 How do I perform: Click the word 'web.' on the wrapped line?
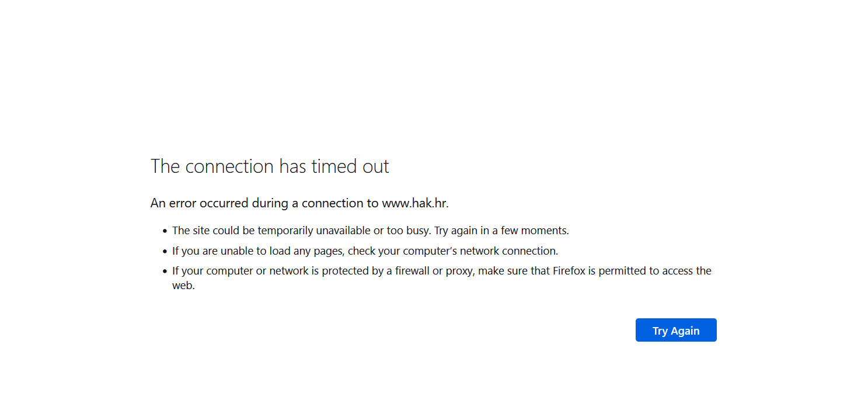tap(183, 286)
